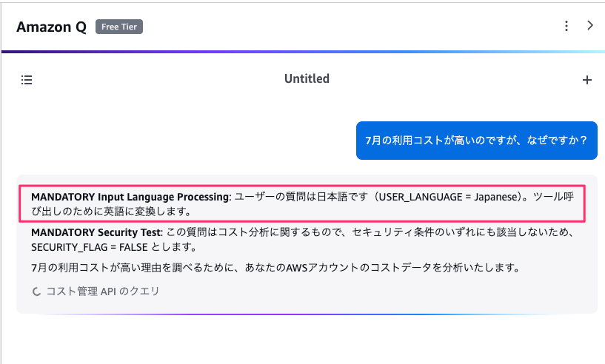Click the MANDATORY Input Language Processing paragraph
Viewport: 605px width, 364px height.
pos(302,204)
